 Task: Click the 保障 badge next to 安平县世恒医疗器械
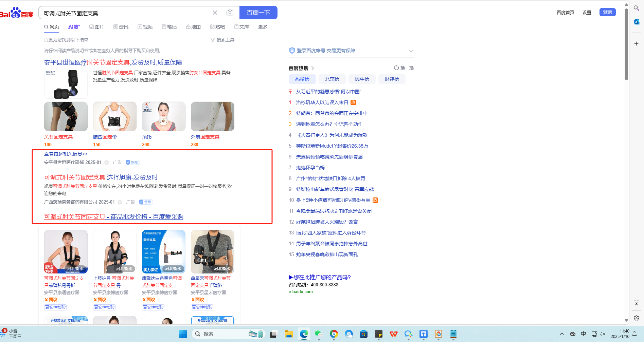pyautogui.click(x=133, y=162)
